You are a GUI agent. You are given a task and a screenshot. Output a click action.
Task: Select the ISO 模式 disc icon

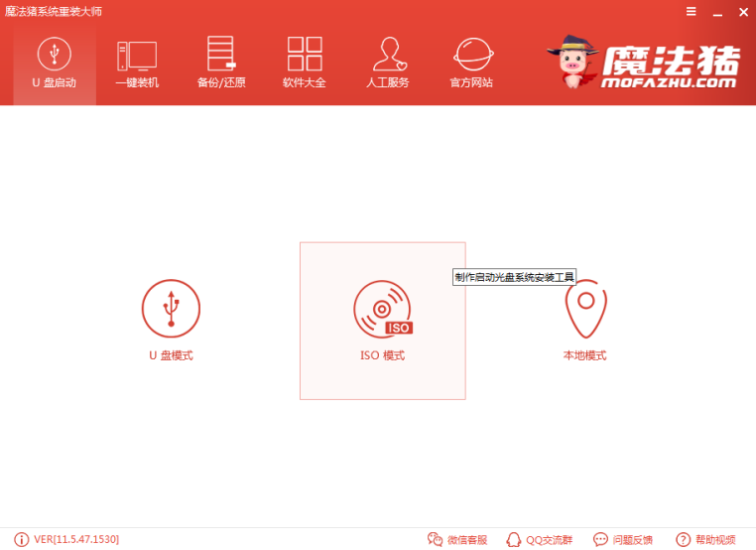pos(383,309)
